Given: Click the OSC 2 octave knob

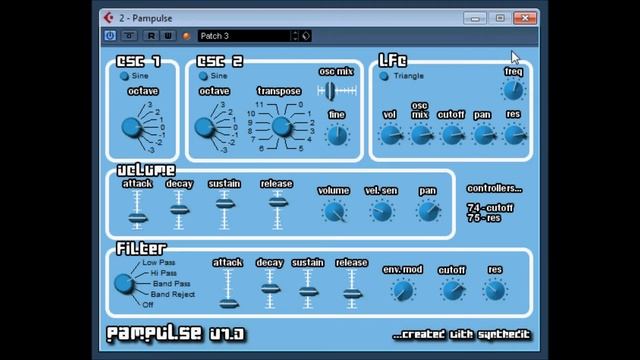Looking at the screenshot, I should coord(204,127).
